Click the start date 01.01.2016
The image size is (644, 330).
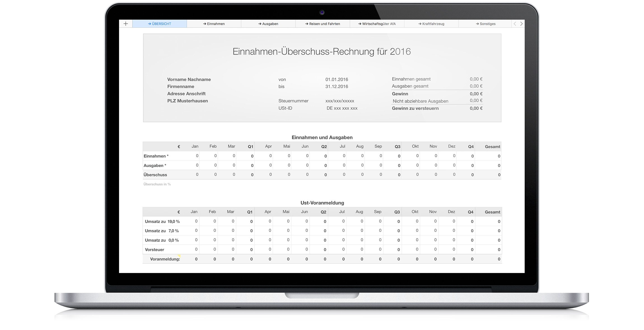337,79
